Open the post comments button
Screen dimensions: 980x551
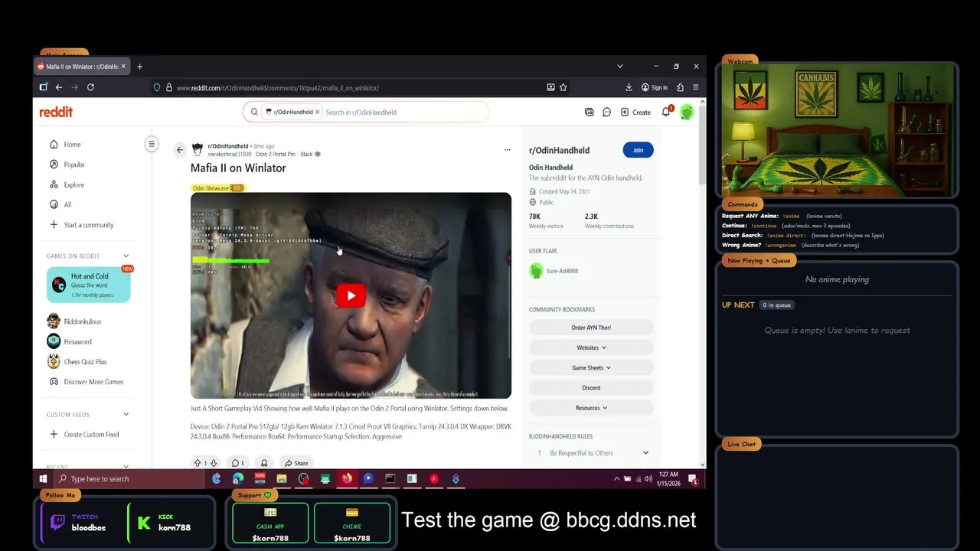tap(237, 463)
